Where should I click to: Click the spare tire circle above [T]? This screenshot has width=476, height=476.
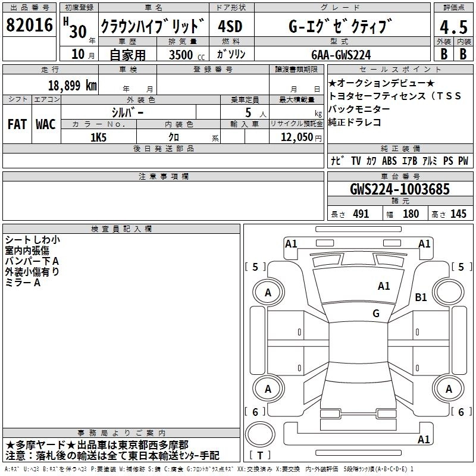point(260,434)
